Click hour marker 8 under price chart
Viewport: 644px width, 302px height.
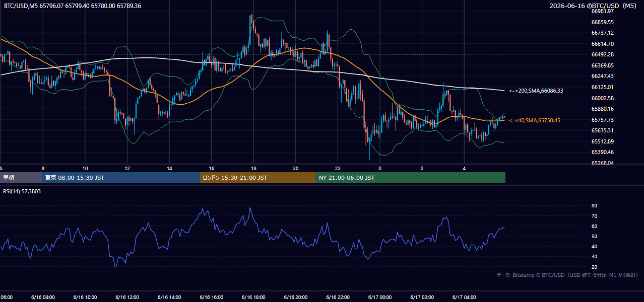pyautogui.click(x=43, y=168)
